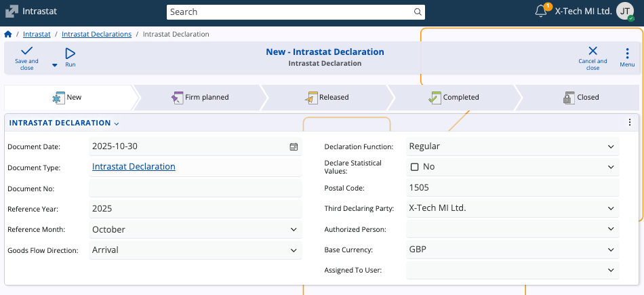Image resolution: width=644 pixels, height=295 pixels.
Task: Expand the Save and close arrow options
Action: pyautogui.click(x=55, y=65)
